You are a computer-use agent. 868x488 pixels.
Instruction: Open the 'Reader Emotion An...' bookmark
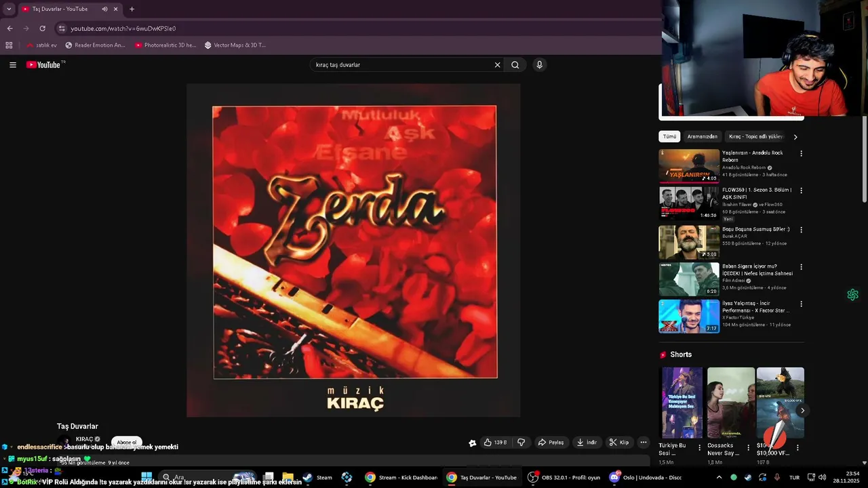96,45
